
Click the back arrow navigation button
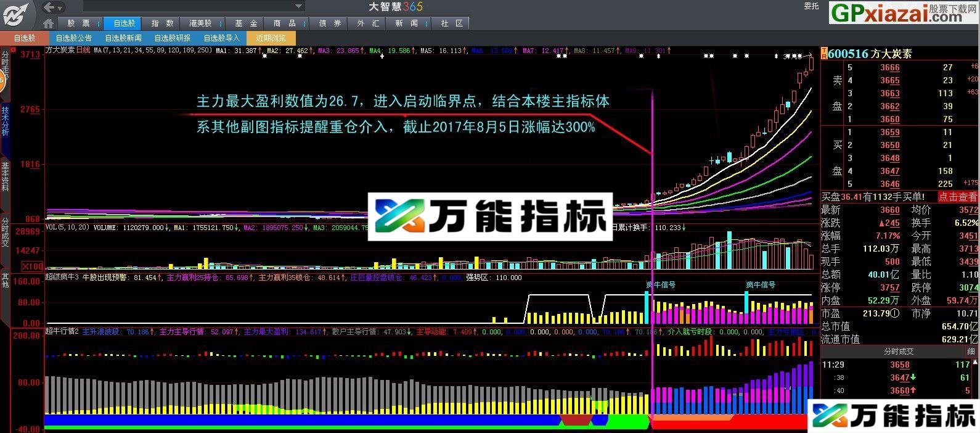pos(50,7)
